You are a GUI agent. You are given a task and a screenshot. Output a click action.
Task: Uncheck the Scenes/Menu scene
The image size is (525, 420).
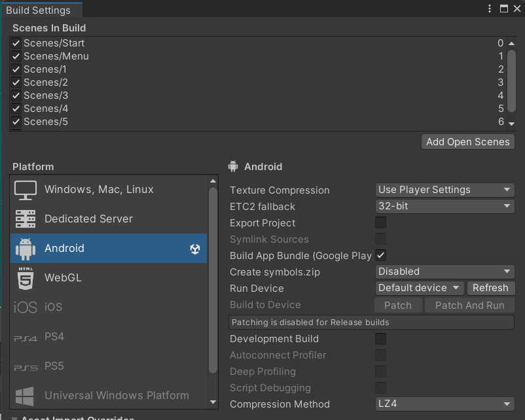16,56
